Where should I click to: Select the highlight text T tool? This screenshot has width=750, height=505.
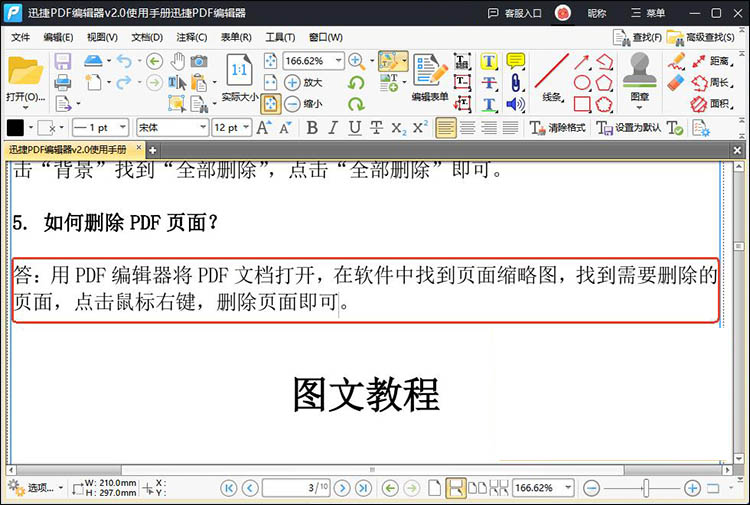pyautogui.click(x=488, y=62)
